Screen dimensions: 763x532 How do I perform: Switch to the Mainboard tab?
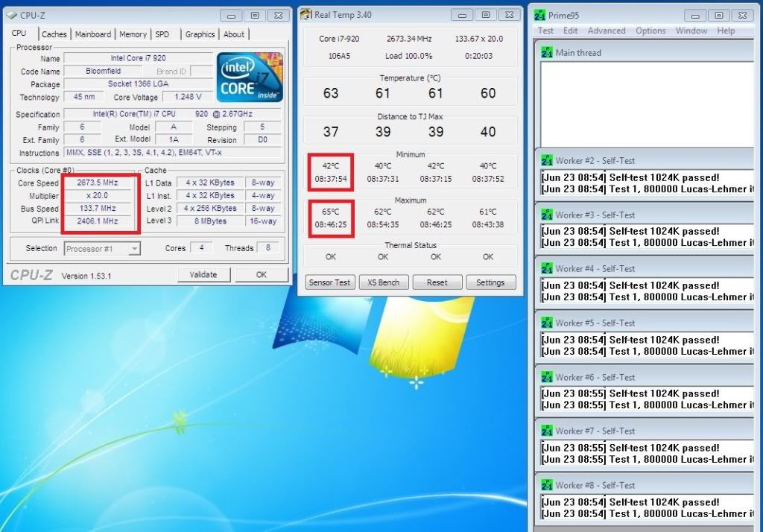tap(93, 34)
